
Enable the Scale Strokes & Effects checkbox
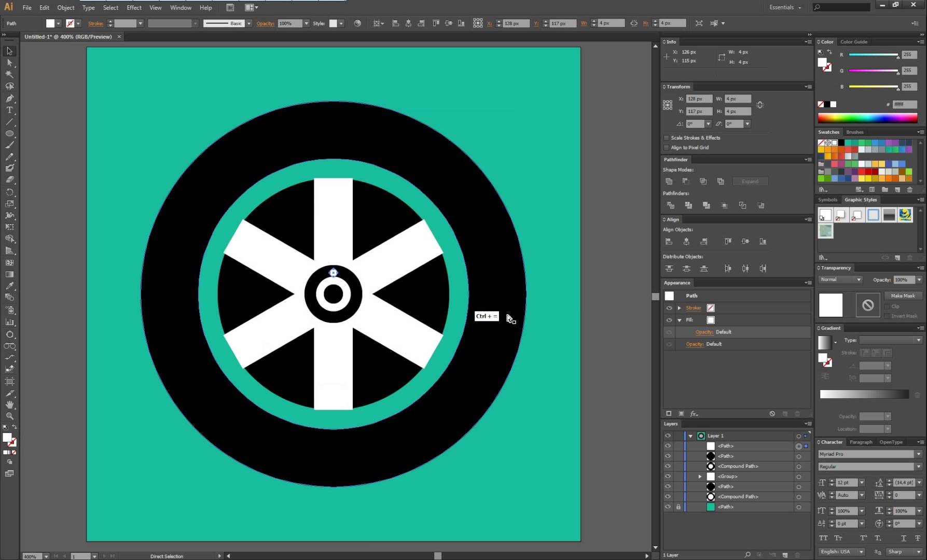[x=667, y=137]
